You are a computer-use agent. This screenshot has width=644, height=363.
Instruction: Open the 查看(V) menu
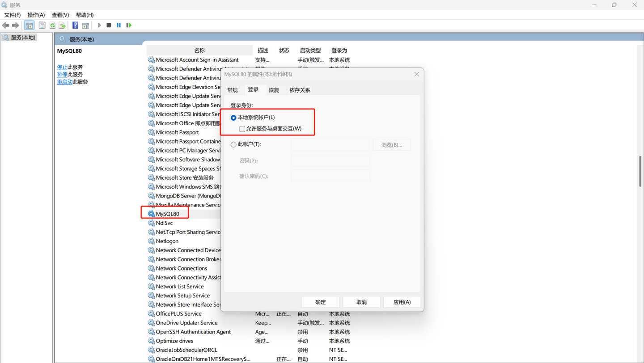[x=60, y=15]
